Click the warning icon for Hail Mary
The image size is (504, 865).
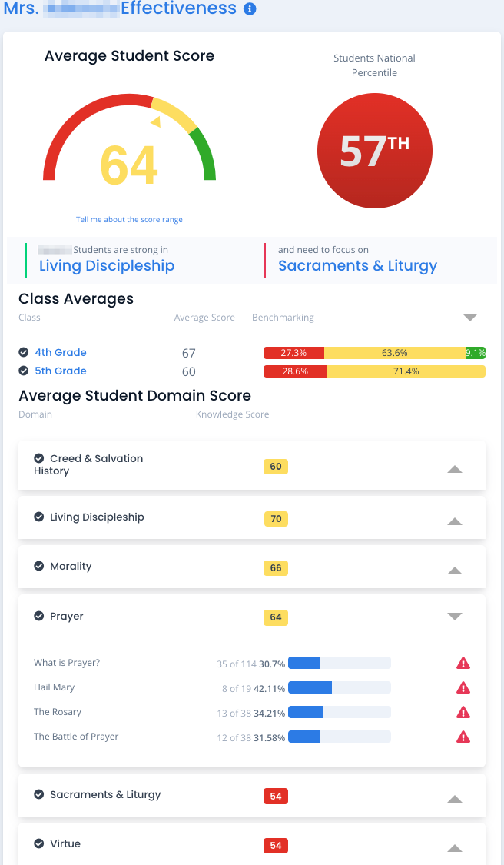[x=463, y=688]
